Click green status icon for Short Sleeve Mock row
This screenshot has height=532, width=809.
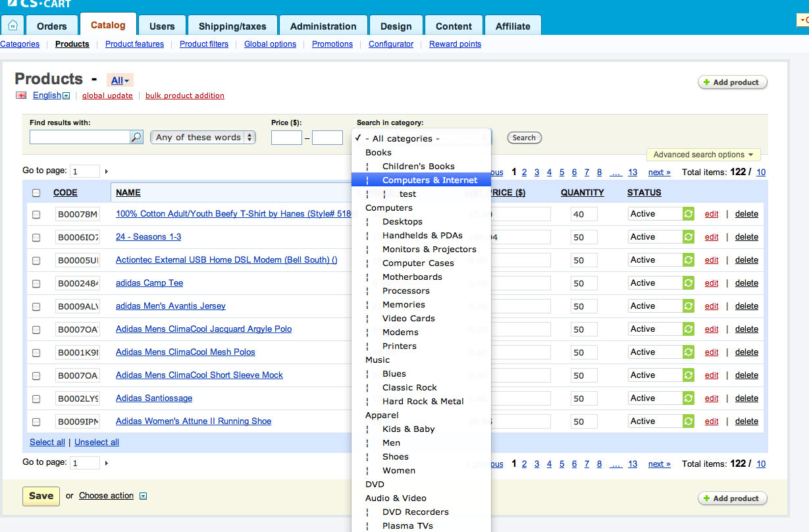coord(689,375)
